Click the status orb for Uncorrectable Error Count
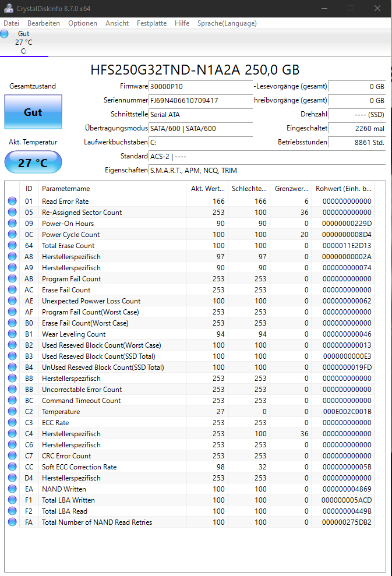 coord(12,390)
